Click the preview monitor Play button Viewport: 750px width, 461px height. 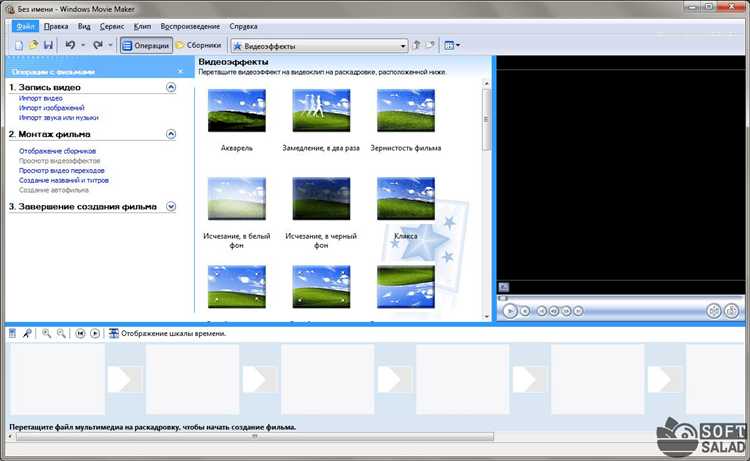[x=510, y=311]
